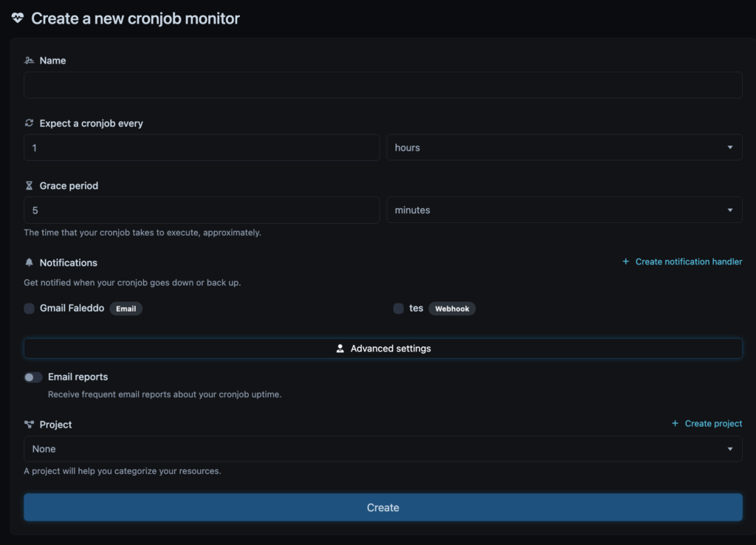The height and width of the screenshot is (545, 756).
Task: Click into the Name input field
Action: tap(382, 86)
